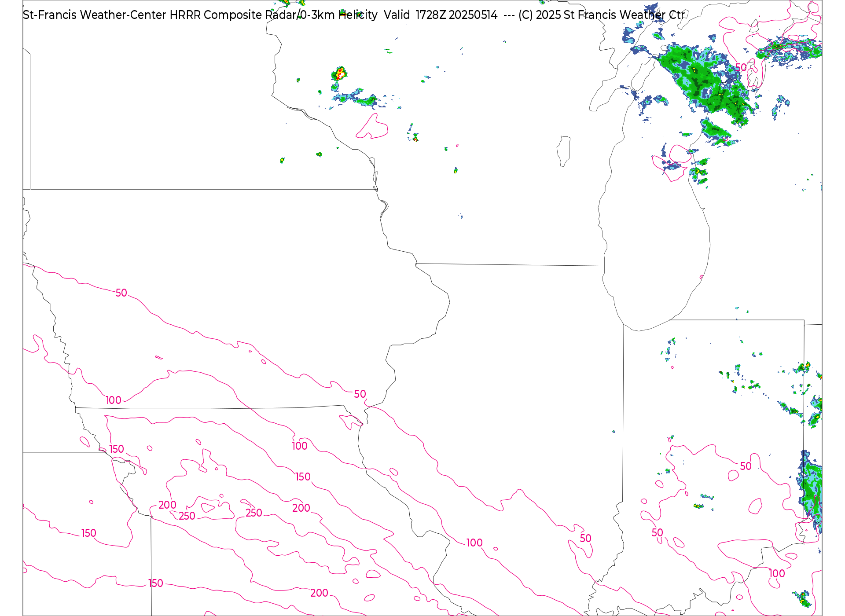
Task: Click the "200" label immediately left of "250"
Action: [x=167, y=505]
